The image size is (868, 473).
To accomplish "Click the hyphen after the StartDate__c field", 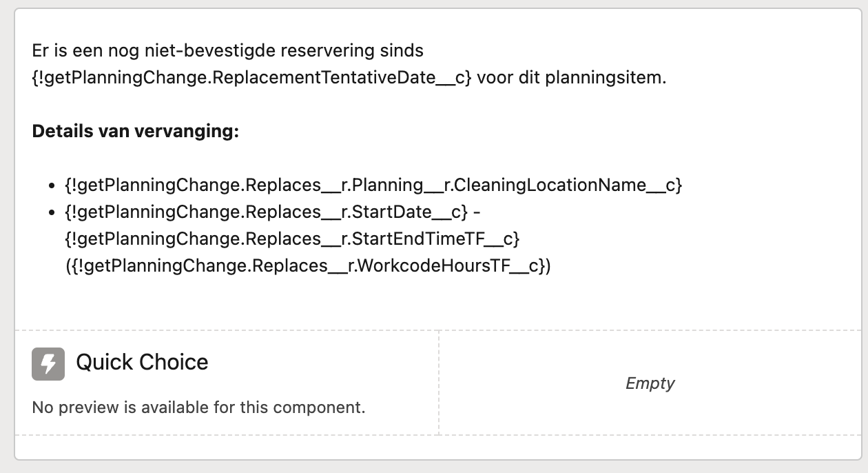I will tap(478, 212).
